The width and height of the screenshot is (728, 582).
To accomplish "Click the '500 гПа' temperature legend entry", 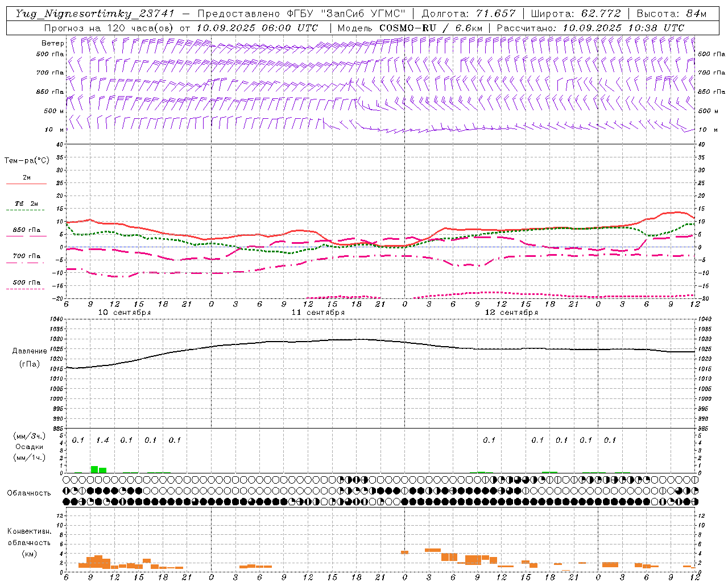I will (27, 282).
